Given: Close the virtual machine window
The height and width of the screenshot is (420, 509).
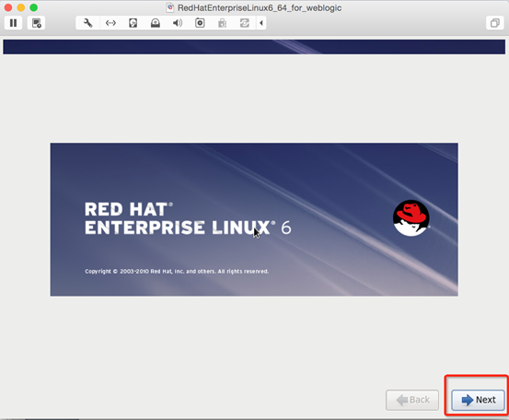Looking at the screenshot, I should click(8, 7).
